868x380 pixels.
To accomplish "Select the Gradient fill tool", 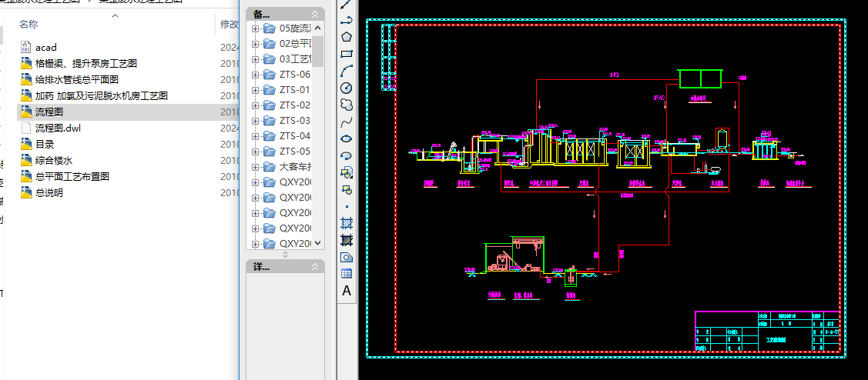I will point(347,240).
